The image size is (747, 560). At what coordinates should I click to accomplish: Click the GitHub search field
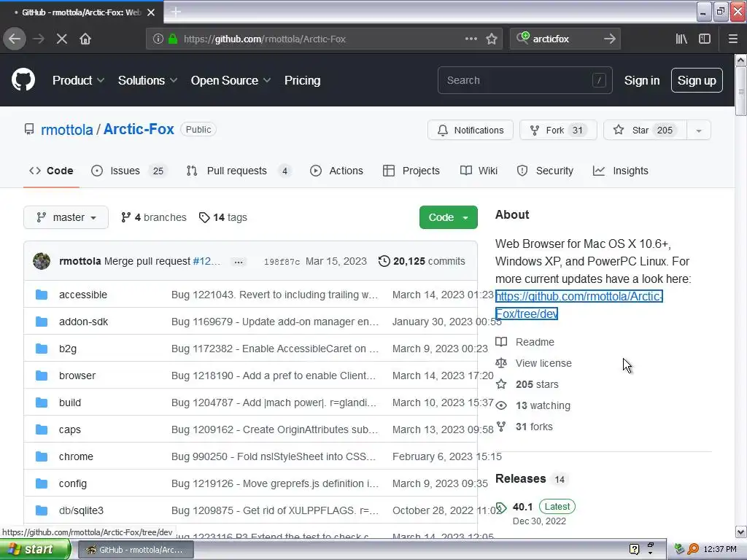point(525,80)
